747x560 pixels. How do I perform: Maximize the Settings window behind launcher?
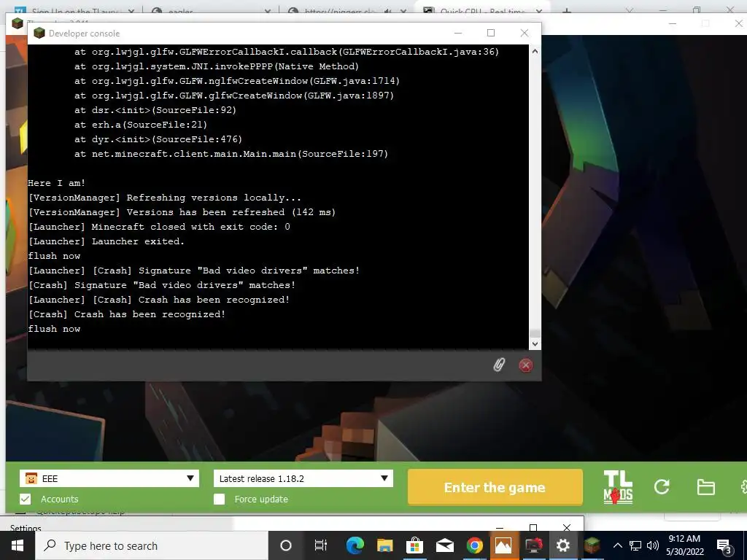tap(533, 527)
